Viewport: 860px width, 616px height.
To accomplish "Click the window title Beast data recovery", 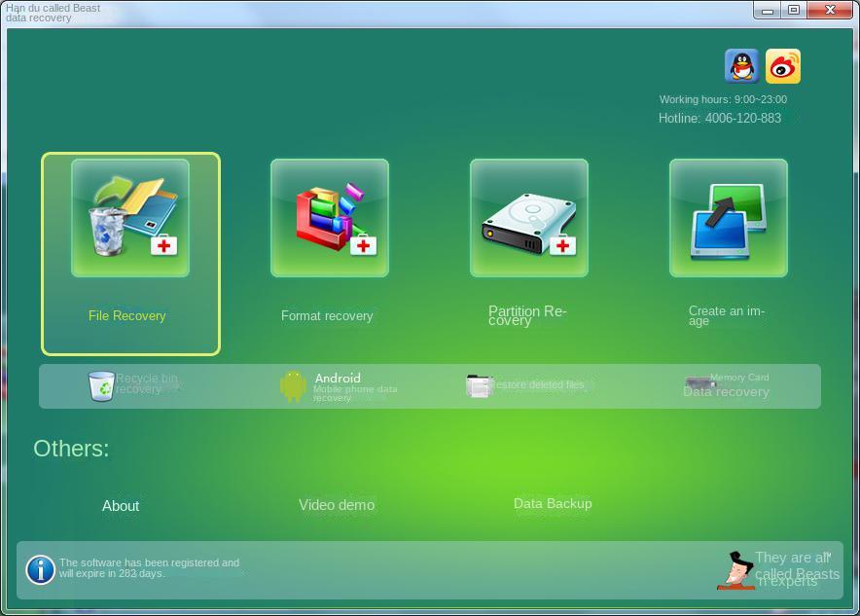I will [x=53, y=14].
